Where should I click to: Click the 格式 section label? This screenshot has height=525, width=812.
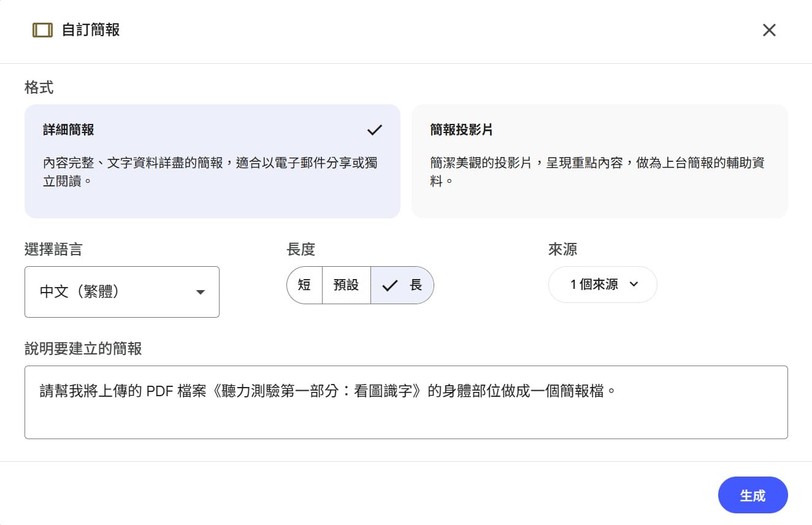click(x=39, y=88)
